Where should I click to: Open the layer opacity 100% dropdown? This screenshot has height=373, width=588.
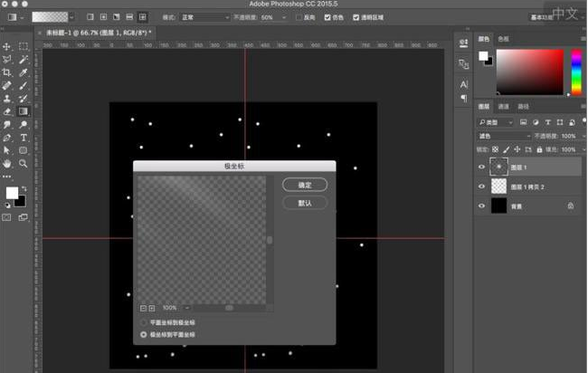coord(583,136)
